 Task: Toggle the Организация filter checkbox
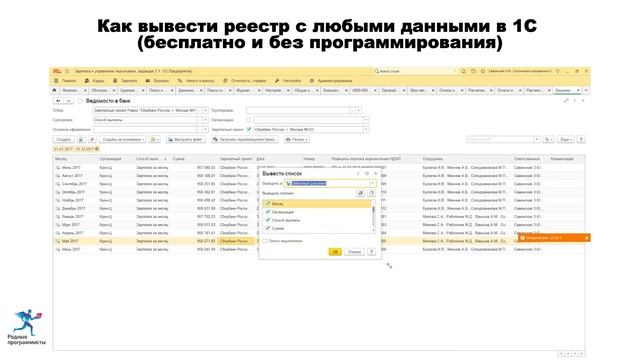(x=249, y=120)
